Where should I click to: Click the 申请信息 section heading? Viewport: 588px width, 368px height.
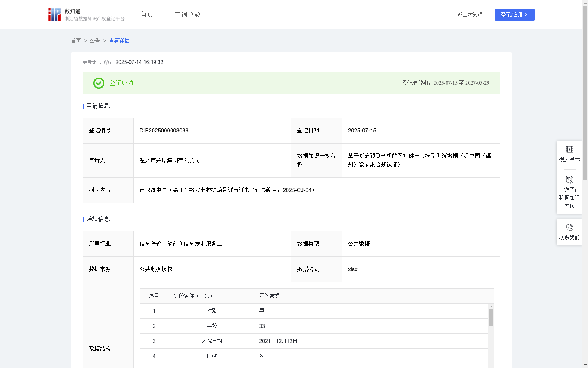point(98,106)
